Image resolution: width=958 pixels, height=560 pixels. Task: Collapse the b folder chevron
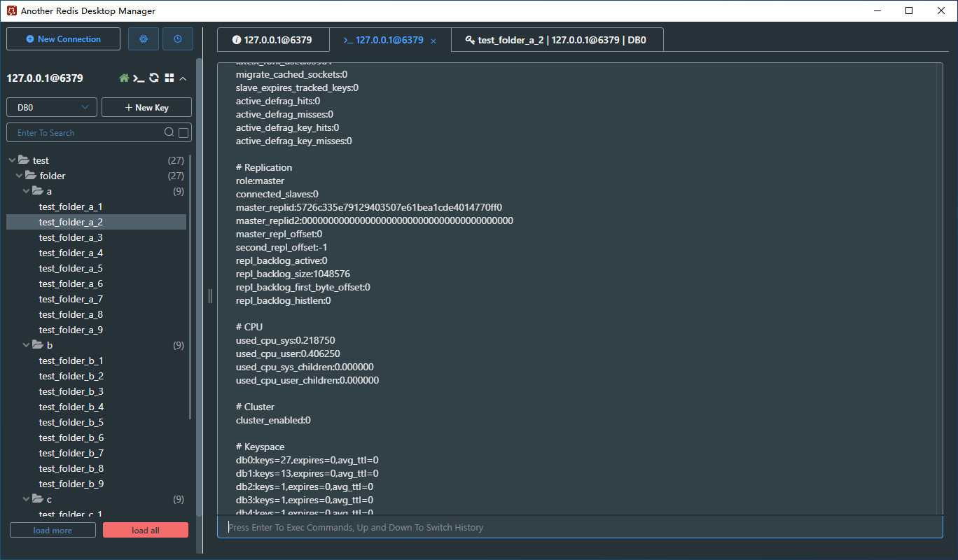coord(26,345)
